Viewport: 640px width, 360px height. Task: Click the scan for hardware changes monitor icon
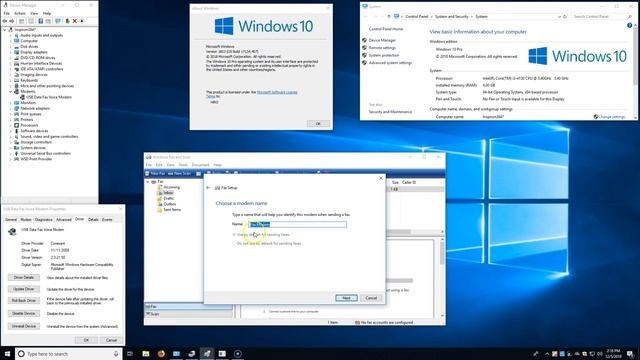coord(58,21)
